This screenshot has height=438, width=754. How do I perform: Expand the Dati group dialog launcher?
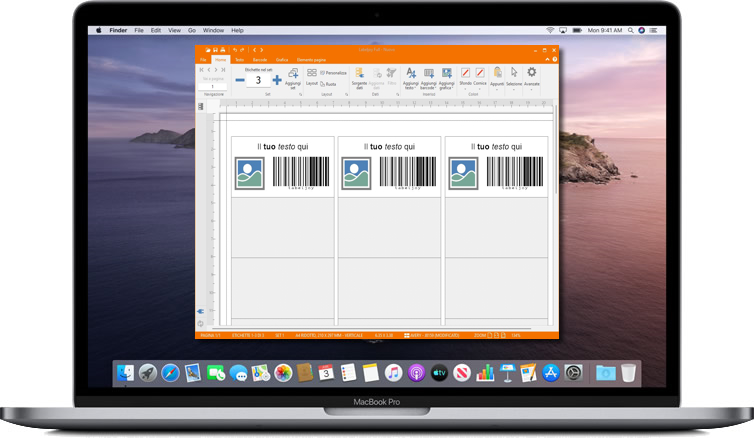pyautogui.click(x=398, y=95)
